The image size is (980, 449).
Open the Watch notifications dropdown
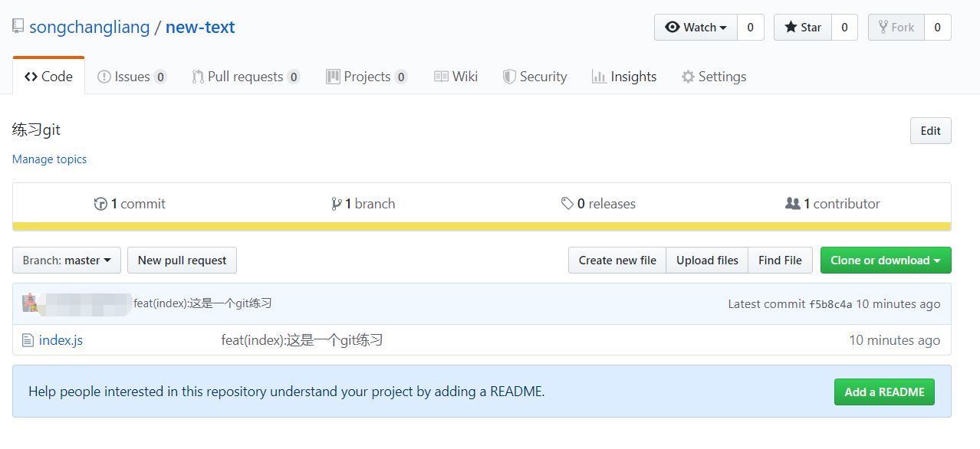click(x=696, y=28)
